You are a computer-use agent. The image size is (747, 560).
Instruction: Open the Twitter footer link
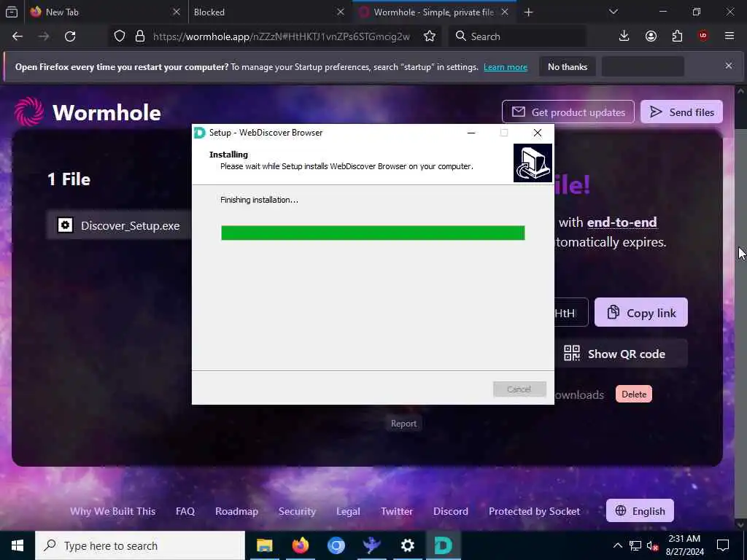(396, 511)
